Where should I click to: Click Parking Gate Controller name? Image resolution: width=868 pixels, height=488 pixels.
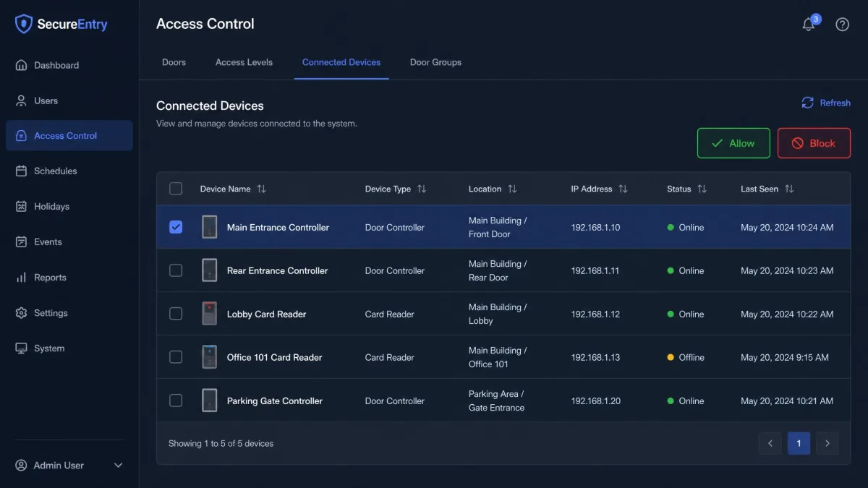click(275, 401)
